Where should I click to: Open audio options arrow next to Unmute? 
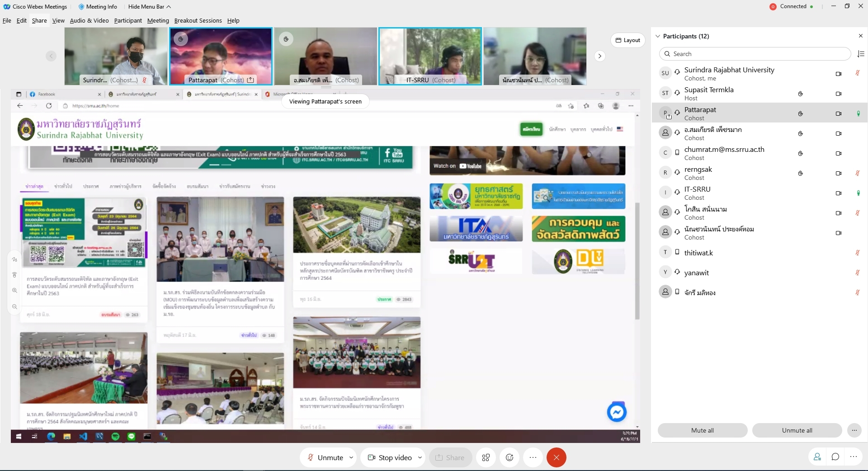coord(351,457)
